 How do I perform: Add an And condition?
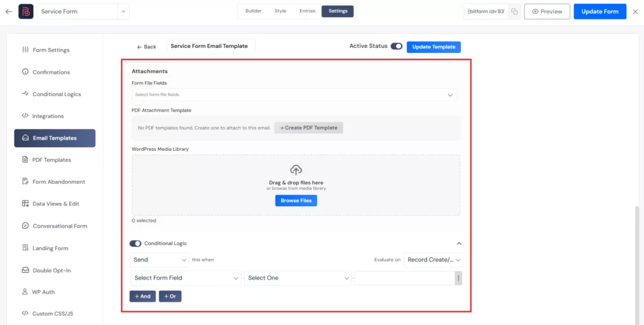tap(143, 296)
